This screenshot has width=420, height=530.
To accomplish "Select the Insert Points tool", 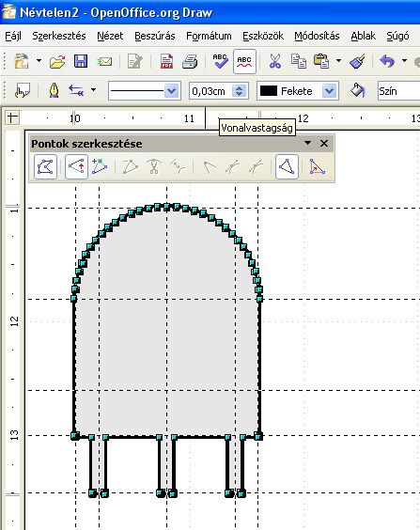I will coord(100,166).
